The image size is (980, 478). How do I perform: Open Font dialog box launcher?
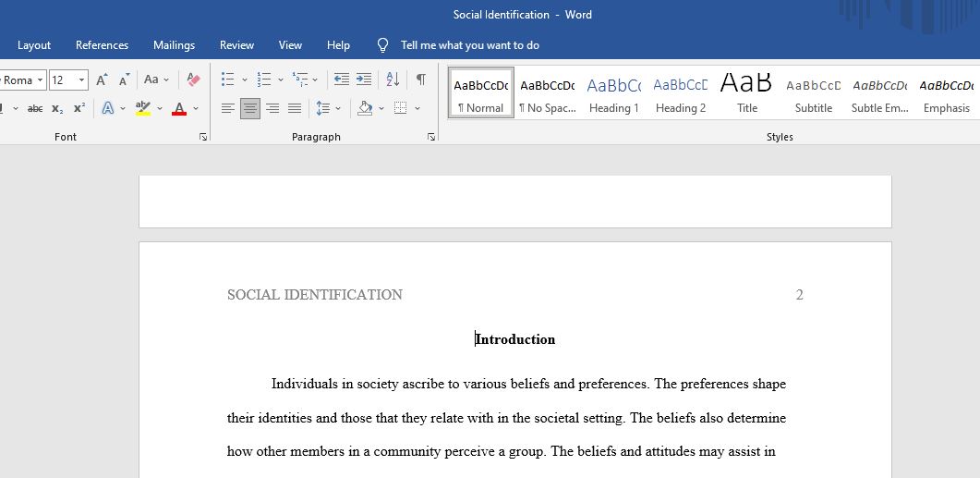pyautogui.click(x=203, y=137)
